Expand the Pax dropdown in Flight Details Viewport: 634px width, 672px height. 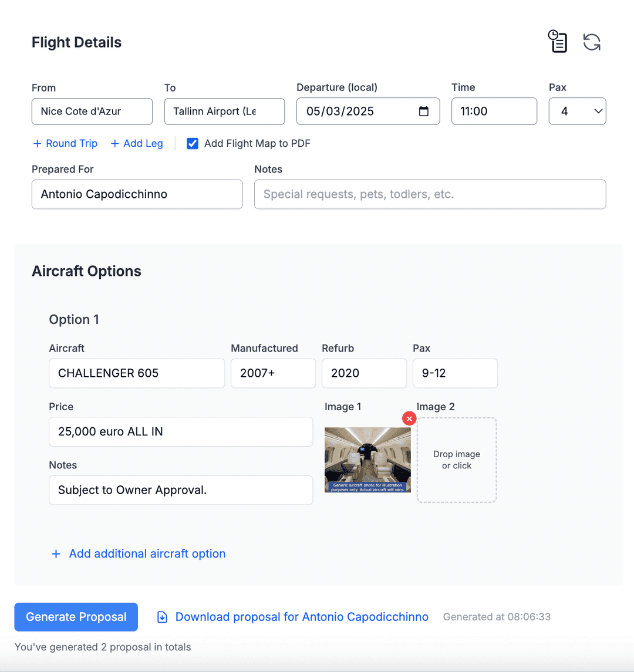(x=577, y=112)
